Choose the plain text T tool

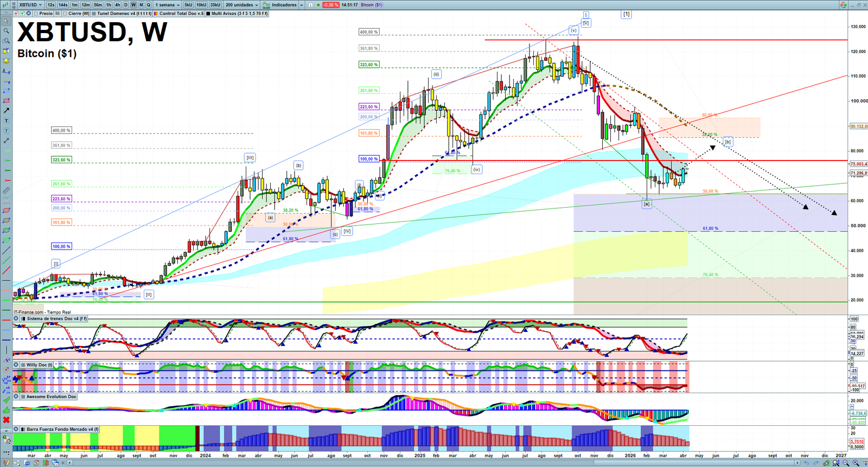click(x=6, y=120)
